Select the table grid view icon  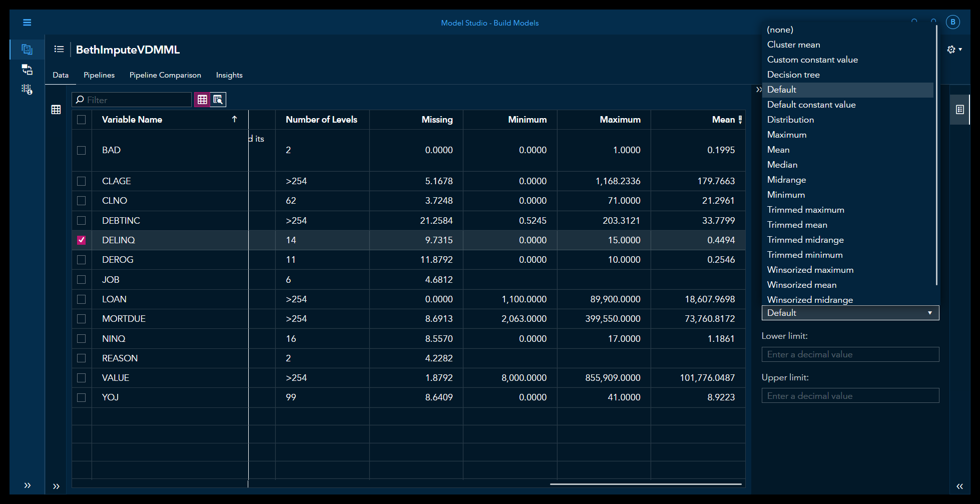pyautogui.click(x=202, y=100)
